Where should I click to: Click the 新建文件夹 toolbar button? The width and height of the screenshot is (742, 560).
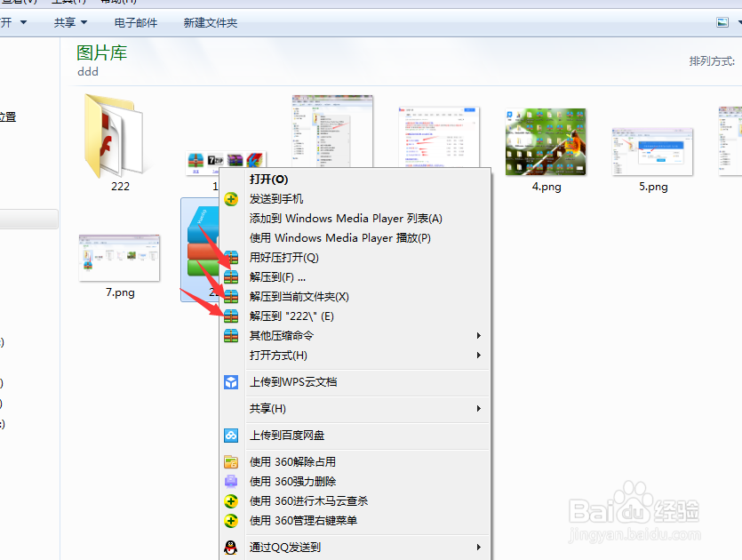pos(211,23)
